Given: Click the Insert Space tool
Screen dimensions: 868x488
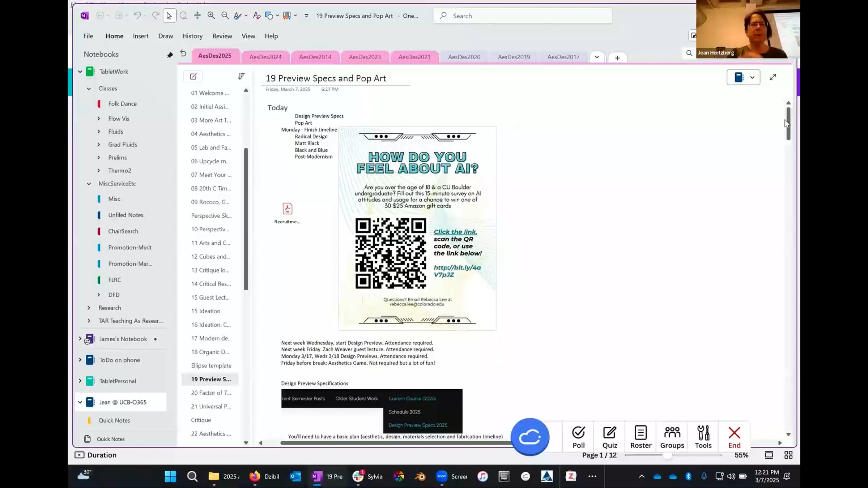Looking at the screenshot, I should coord(197,16).
